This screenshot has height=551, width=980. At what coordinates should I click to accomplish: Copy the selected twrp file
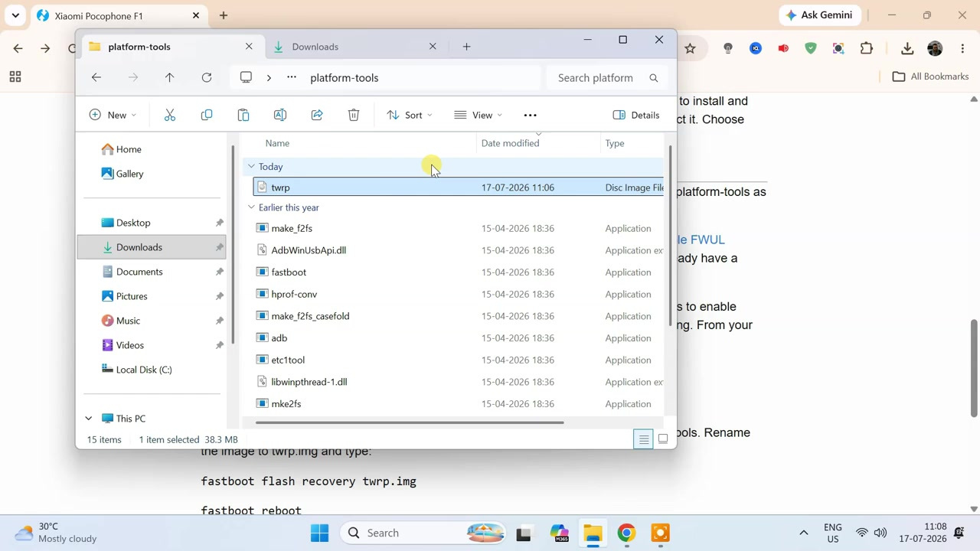click(x=207, y=115)
